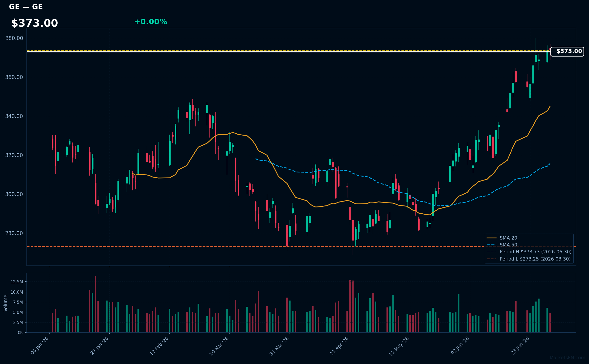The width and height of the screenshot is (589, 364).
Task: Click the 02 Jun '26 date label
Action: [460, 345]
